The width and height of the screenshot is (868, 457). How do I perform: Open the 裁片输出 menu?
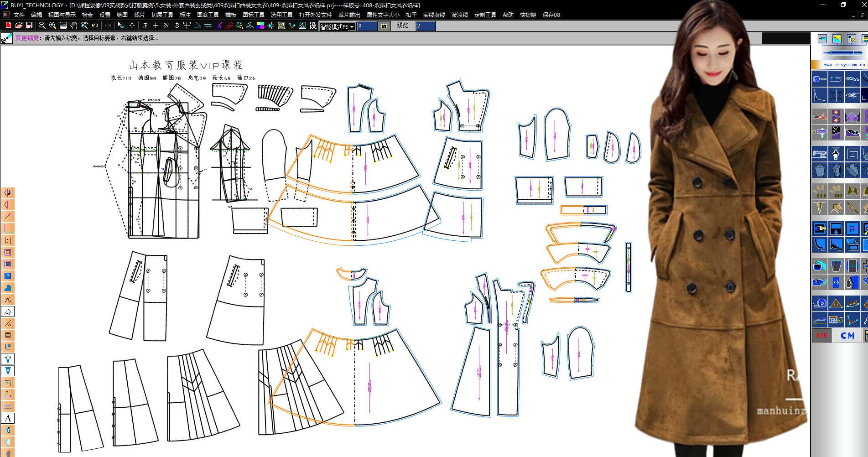coord(349,15)
